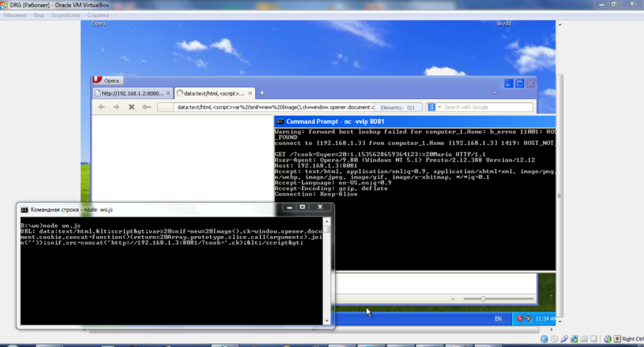Open the Справка menu
Image resolution: width=644 pixels, height=347 pixels.
[x=97, y=15]
